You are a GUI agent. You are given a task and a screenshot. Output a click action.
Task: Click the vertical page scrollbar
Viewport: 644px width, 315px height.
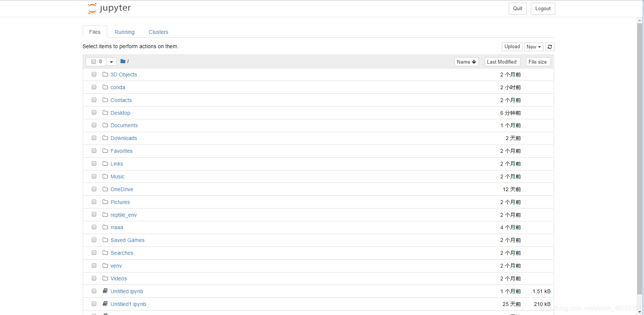(x=639, y=158)
